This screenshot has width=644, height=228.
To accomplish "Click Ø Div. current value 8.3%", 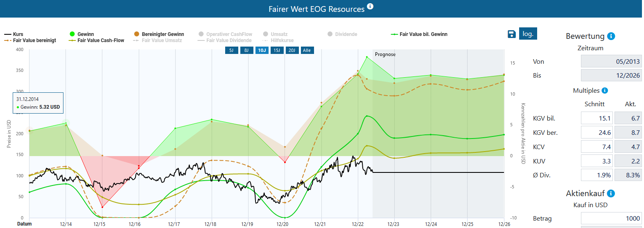I will click(x=628, y=175).
